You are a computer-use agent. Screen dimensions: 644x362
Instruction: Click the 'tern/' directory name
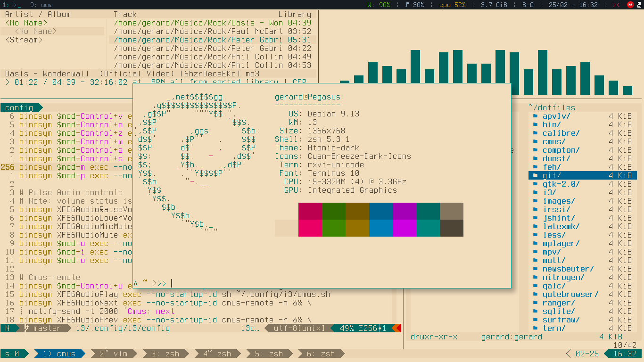tap(554, 328)
